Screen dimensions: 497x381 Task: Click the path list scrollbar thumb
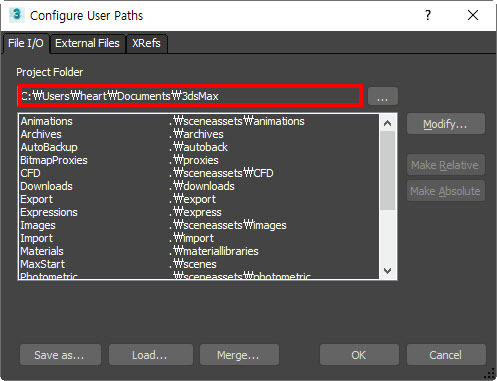[x=387, y=170]
